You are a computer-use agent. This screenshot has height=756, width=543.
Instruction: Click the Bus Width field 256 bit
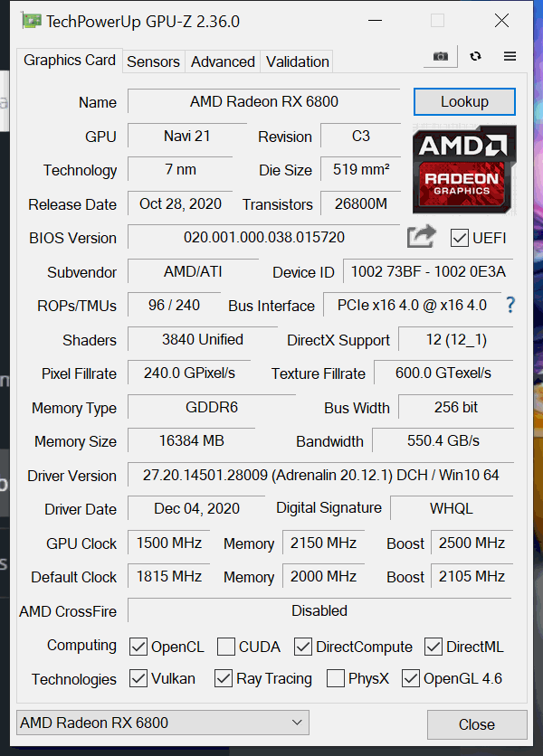[x=456, y=408]
